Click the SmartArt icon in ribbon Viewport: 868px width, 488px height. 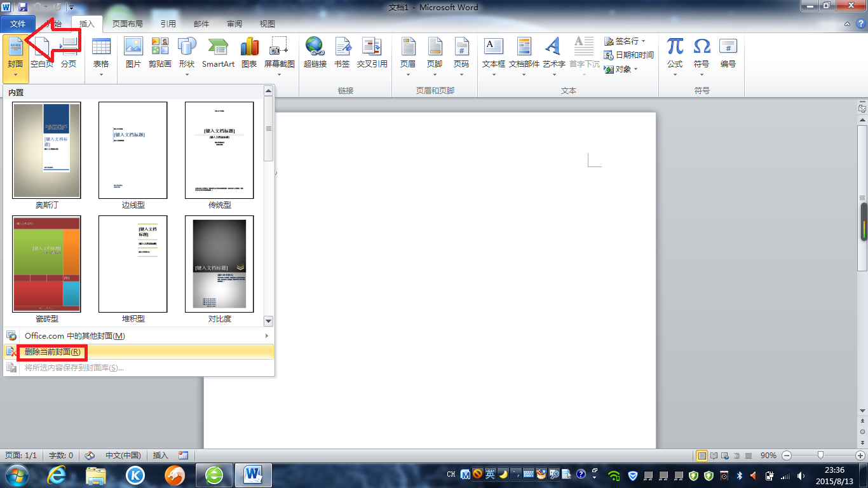click(218, 53)
